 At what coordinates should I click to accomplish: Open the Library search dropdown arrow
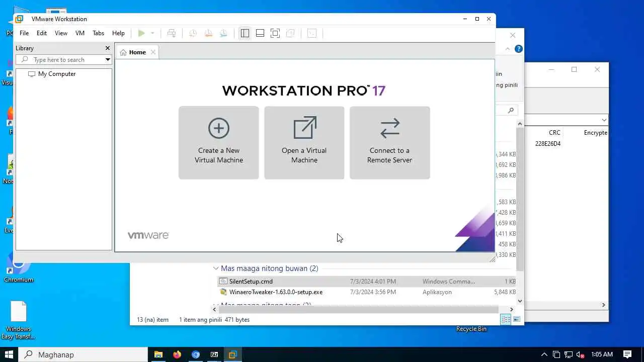[x=108, y=60]
